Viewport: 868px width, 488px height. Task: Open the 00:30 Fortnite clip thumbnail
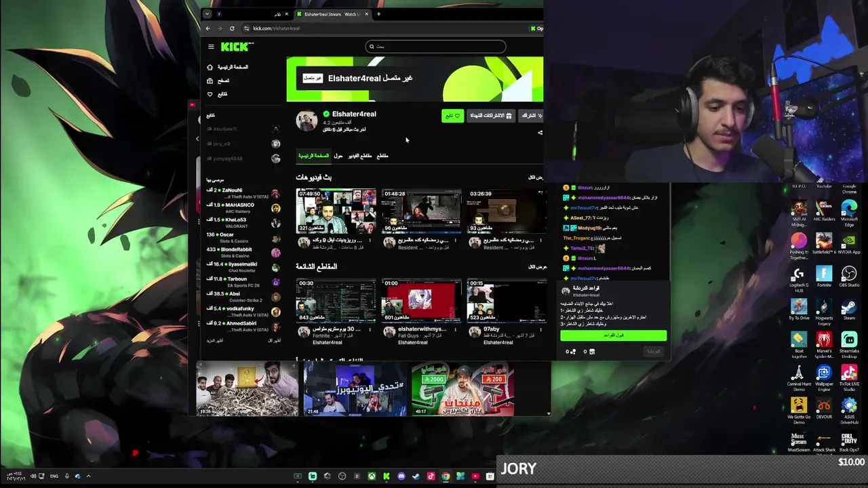336,300
